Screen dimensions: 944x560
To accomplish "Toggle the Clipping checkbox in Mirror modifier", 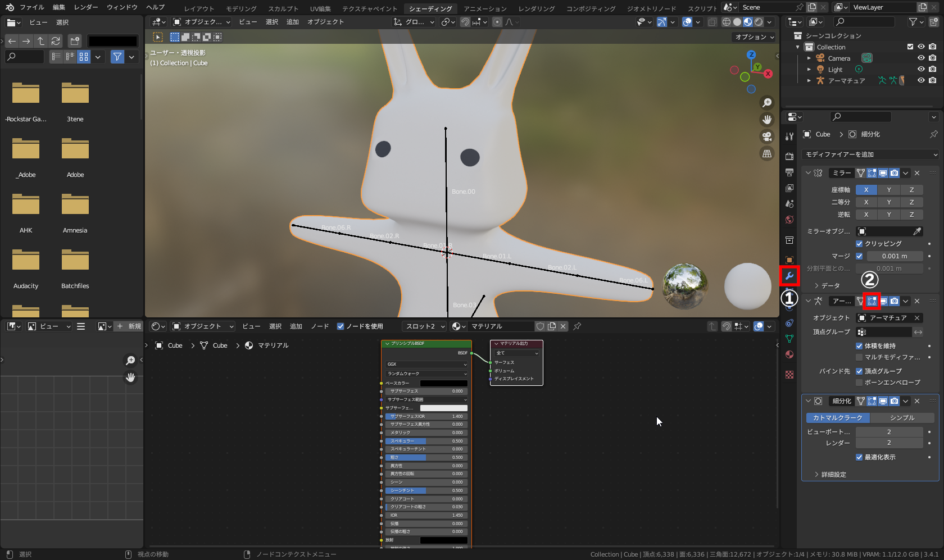I will 859,244.
